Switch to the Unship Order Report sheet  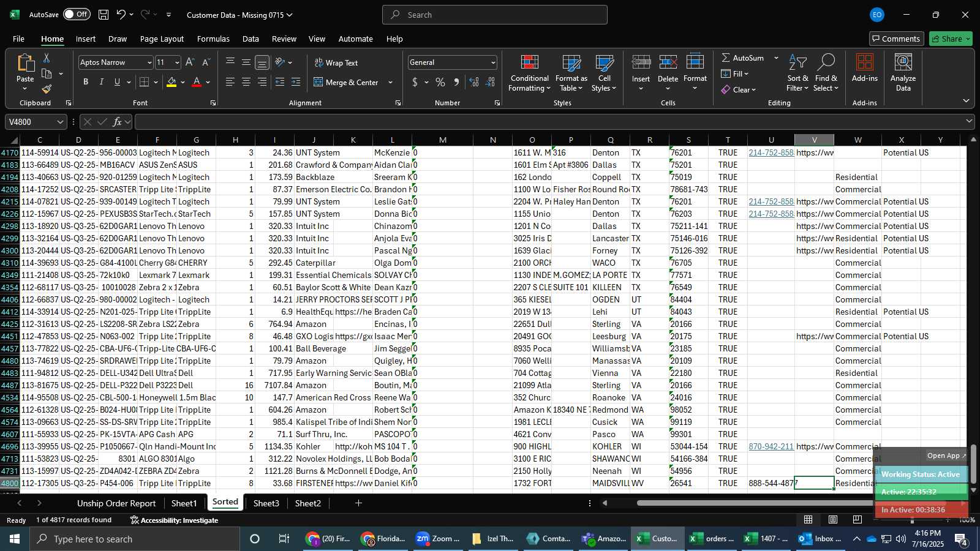[x=116, y=503]
